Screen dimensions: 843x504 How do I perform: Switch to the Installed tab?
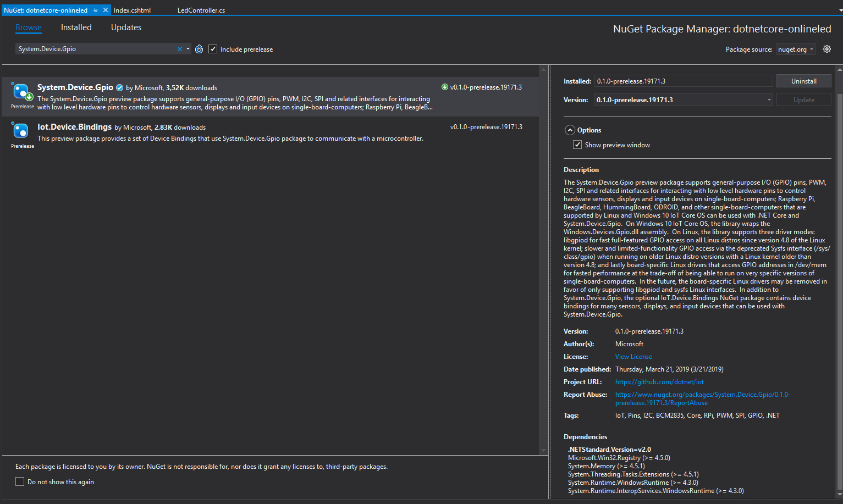[76, 27]
